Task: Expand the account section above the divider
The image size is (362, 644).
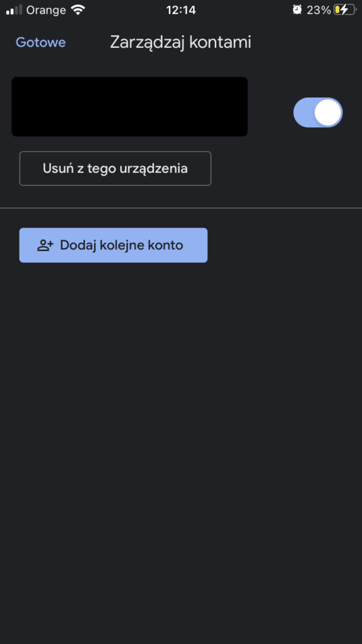Action: pyautogui.click(x=129, y=106)
